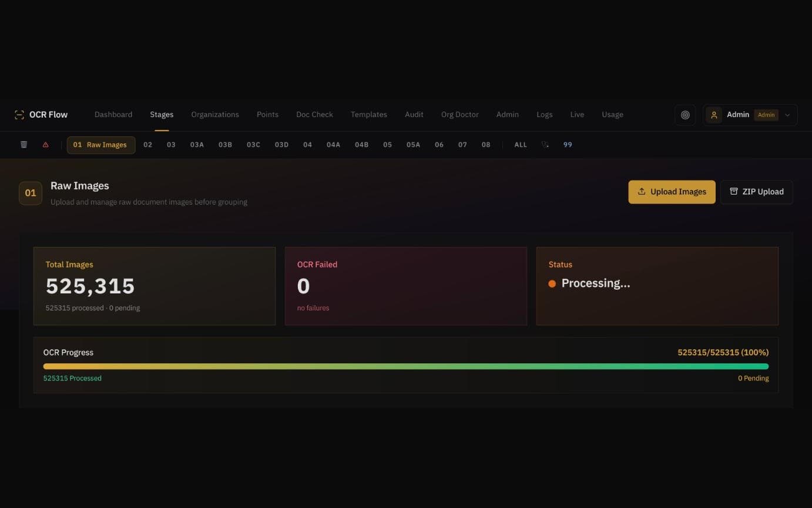This screenshot has height=508, width=812.
Task: Select the 01 Raw Images stage
Action: [101, 145]
